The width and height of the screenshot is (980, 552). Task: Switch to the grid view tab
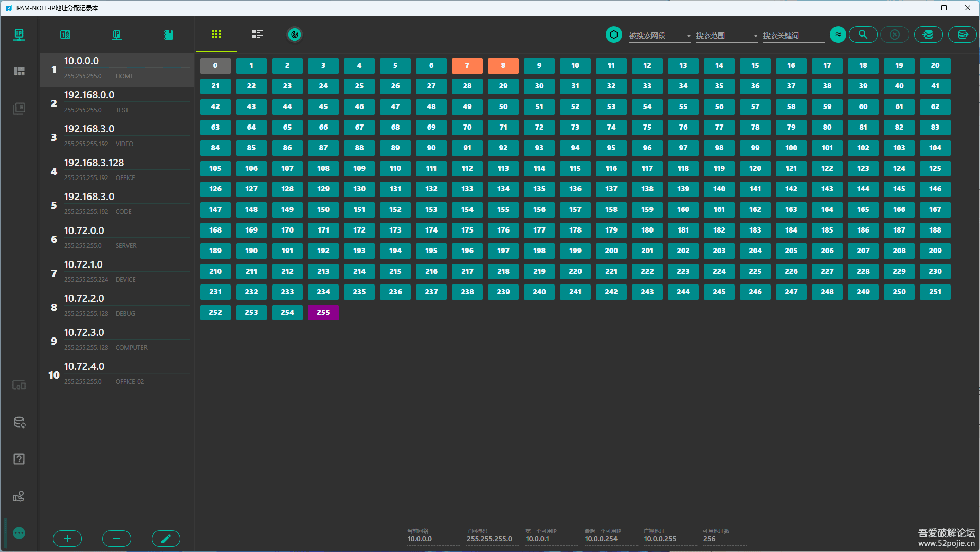click(216, 34)
